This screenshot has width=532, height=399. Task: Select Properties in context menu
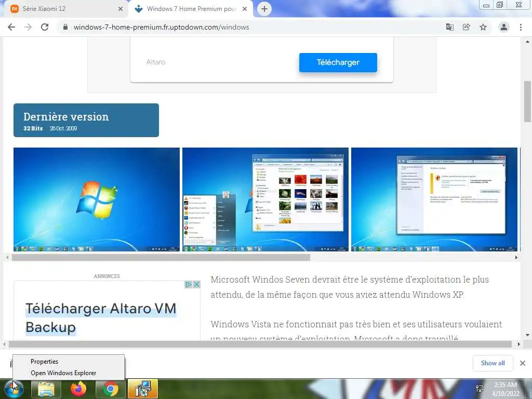(69, 362)
